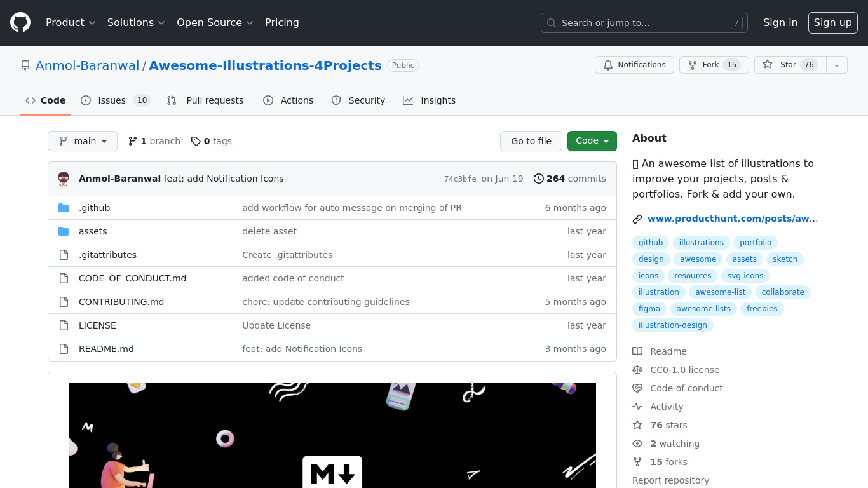Expand the Product menu

pos(71,23)
